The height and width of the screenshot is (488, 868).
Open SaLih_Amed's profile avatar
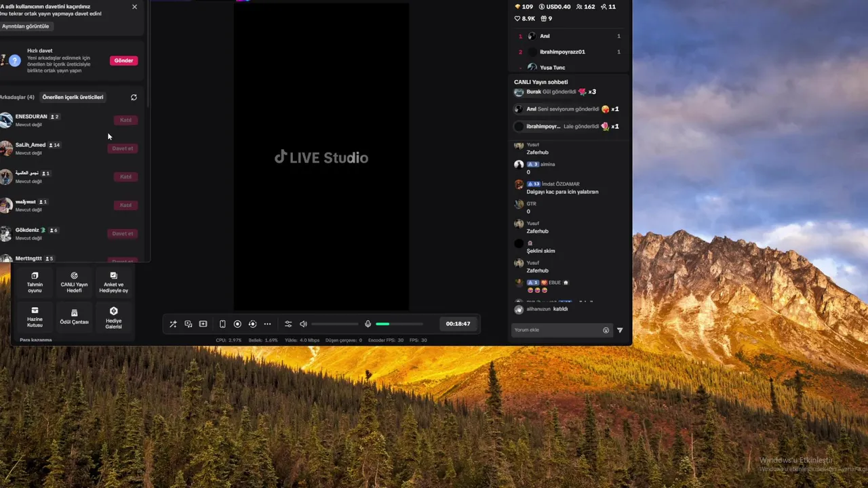(x=6, y=148)
